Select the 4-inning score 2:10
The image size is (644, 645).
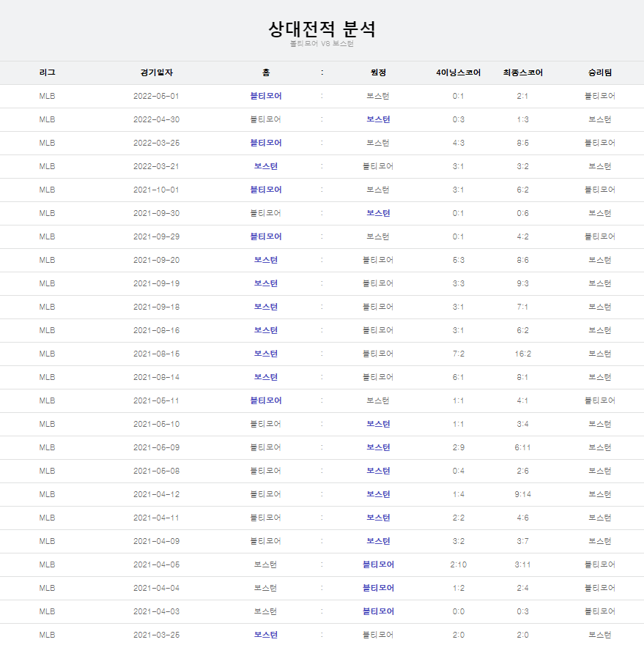tap(459, 564)
